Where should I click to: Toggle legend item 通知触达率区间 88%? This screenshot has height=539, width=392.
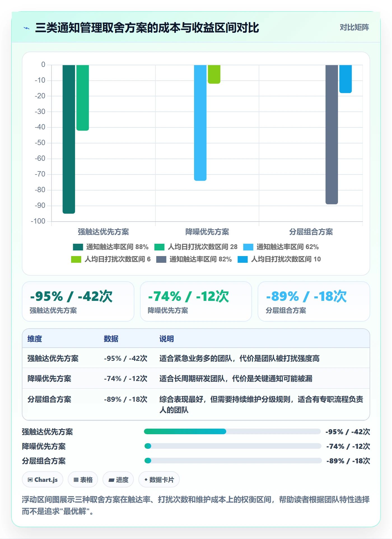[x=111, y=247]
